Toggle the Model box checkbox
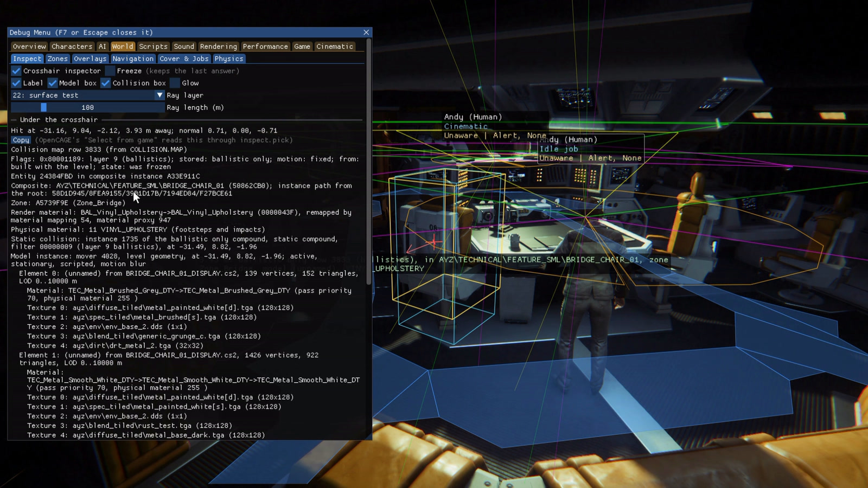 [x=53, y=83]
